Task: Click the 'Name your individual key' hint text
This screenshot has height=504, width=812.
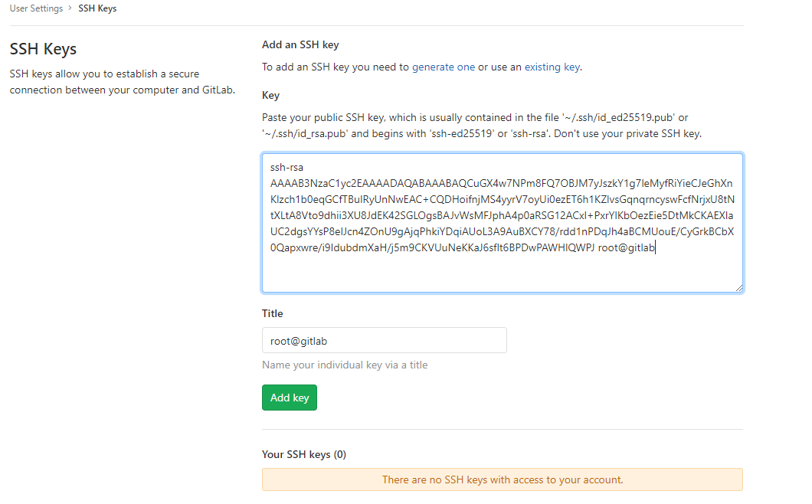Action: pyautogui.click(x=345, y=365)
